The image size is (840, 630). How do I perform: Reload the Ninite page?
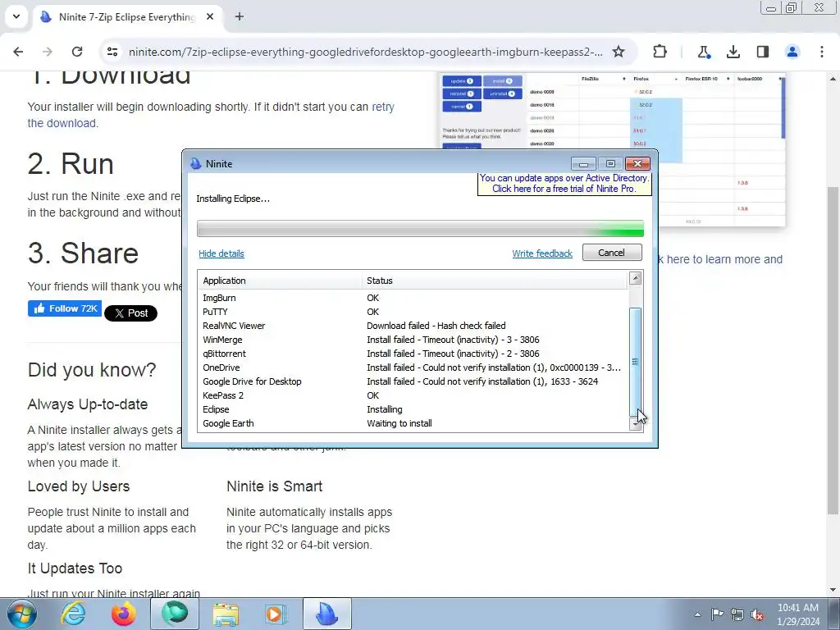tap(77, 52)
